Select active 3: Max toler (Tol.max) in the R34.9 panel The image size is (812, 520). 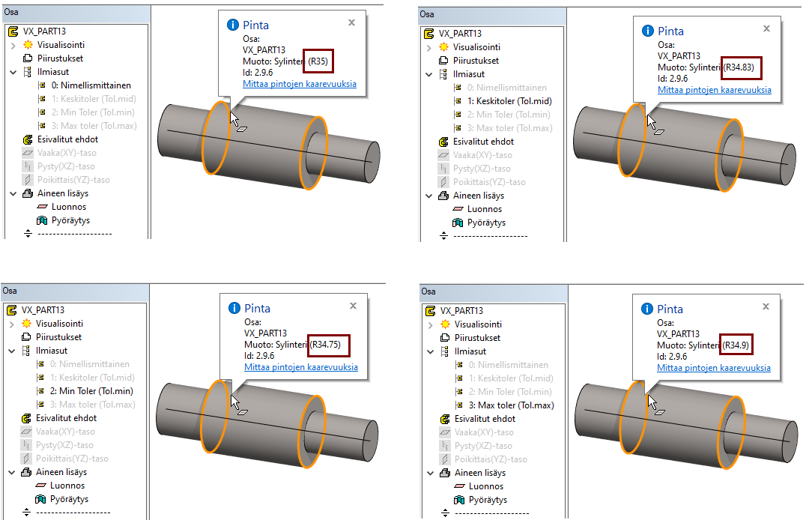click(512, 405)
